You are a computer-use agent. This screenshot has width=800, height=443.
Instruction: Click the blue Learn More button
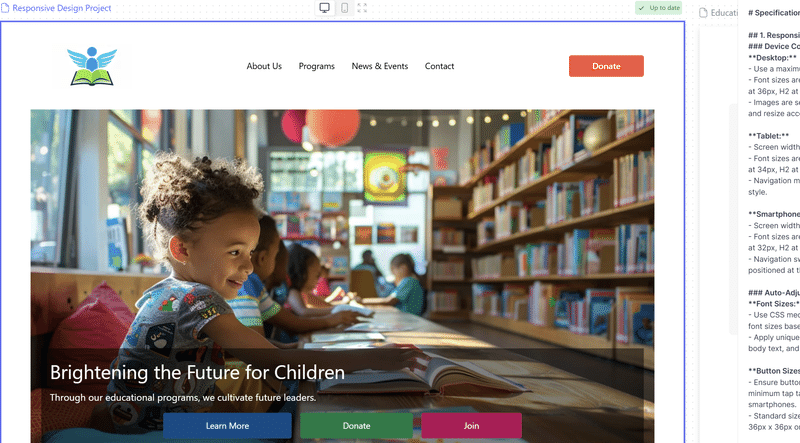227,426
